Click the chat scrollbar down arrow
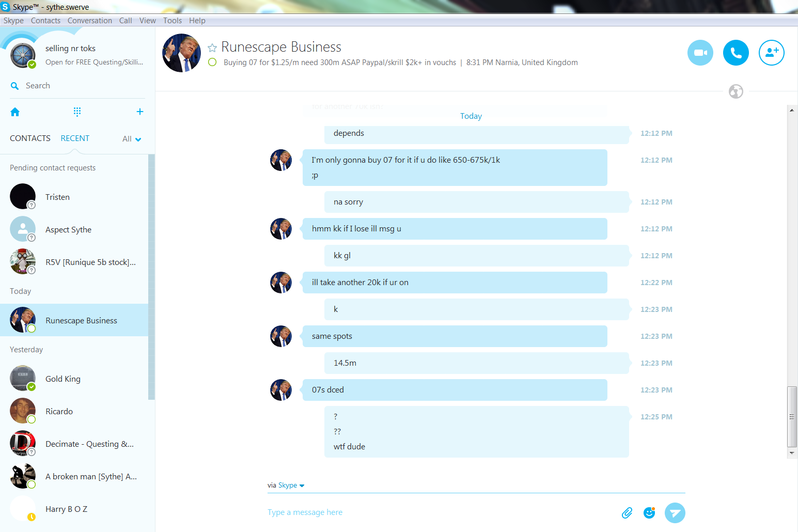The height and width of the screenshot is (532, 798). click(x=792, y=453)
